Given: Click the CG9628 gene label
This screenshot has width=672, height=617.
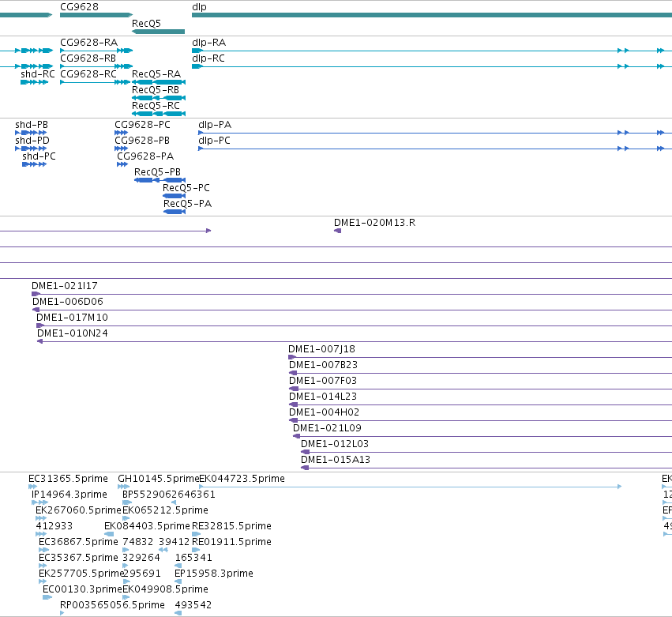Looking at the screenshot, I should [x=79, y=7].
